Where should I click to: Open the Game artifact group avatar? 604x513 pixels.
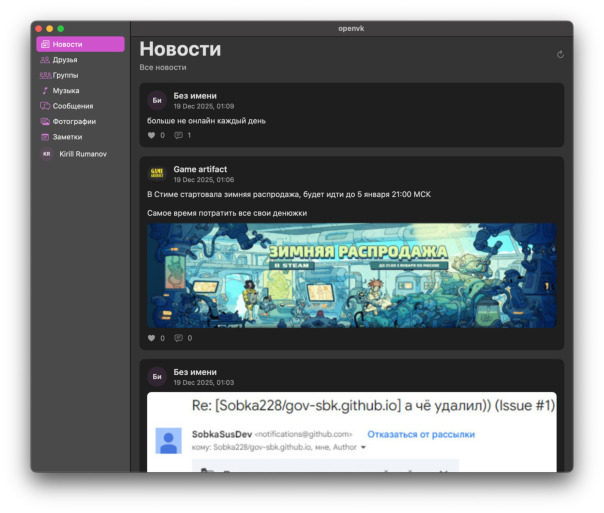coord(157,173)
